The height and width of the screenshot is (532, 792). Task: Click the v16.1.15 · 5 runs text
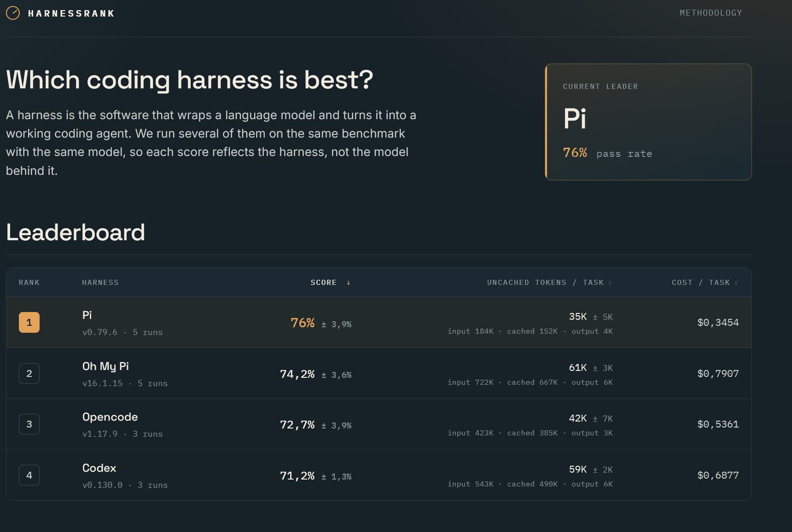tap(125, 383)
